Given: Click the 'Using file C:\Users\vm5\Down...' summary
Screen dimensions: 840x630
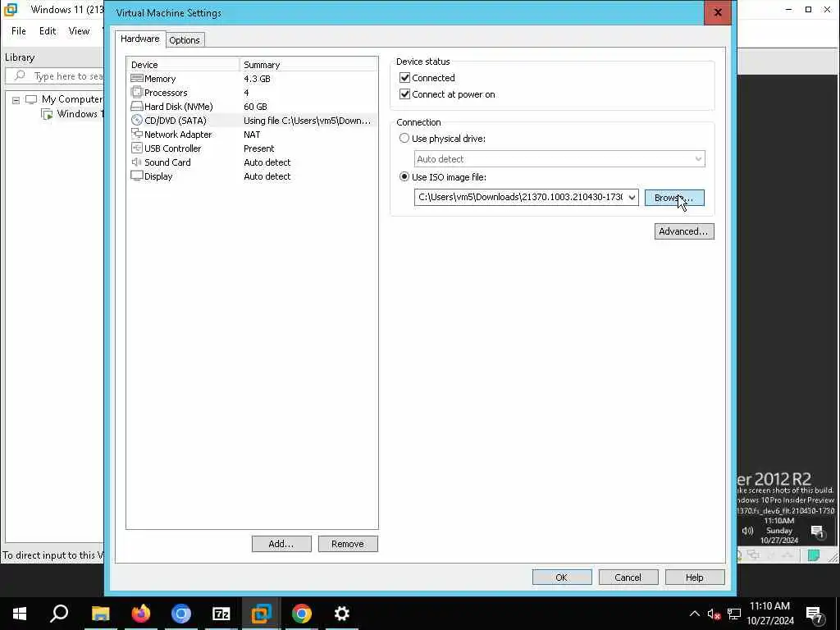Looking at the screenshot, I should click(x=307, y=121).
